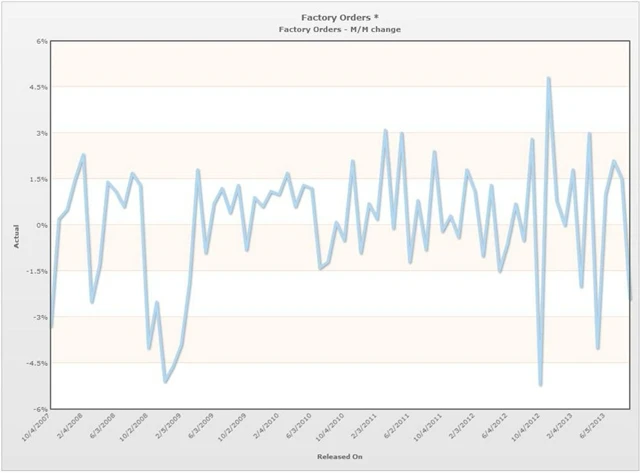The image size is (640, 473).
Task: Click the 10/2/2008 date label
Action: point(134,426)
